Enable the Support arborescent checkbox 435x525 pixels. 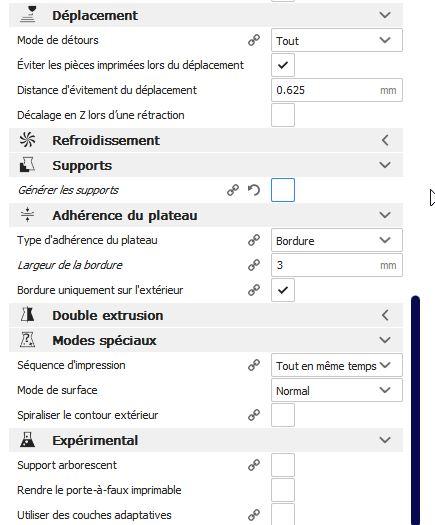coord(283,465)
